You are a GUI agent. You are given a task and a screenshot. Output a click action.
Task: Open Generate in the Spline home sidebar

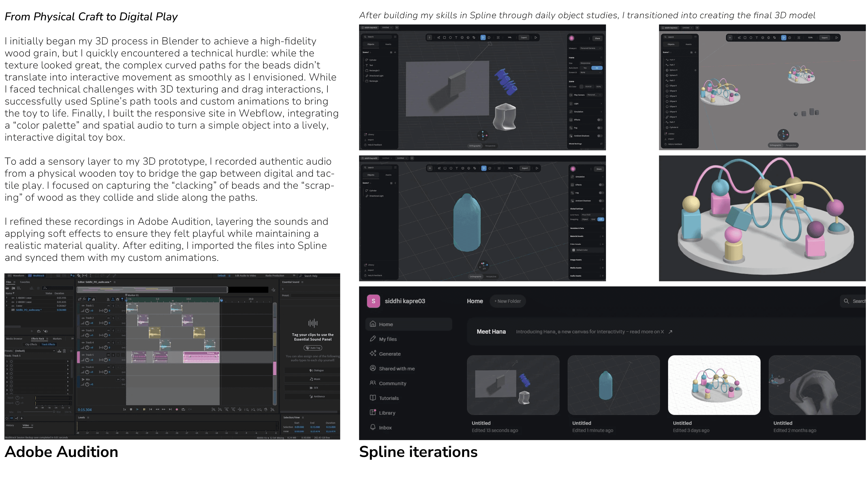(389, 354)
